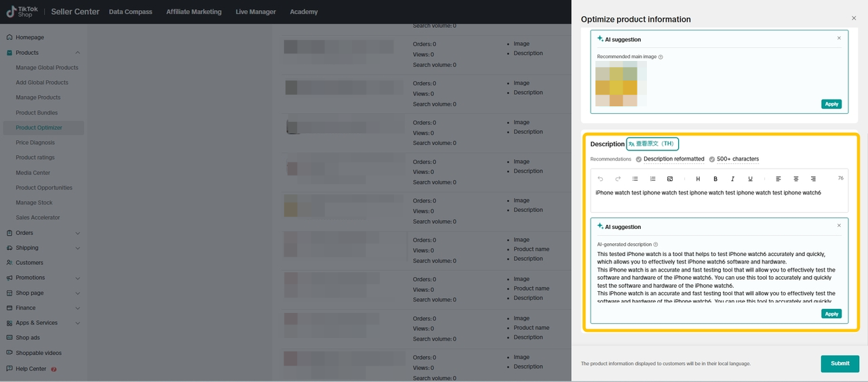The image size is (868, 382).
Task: Expand the Promotions sidebar section
Action: 77,278
